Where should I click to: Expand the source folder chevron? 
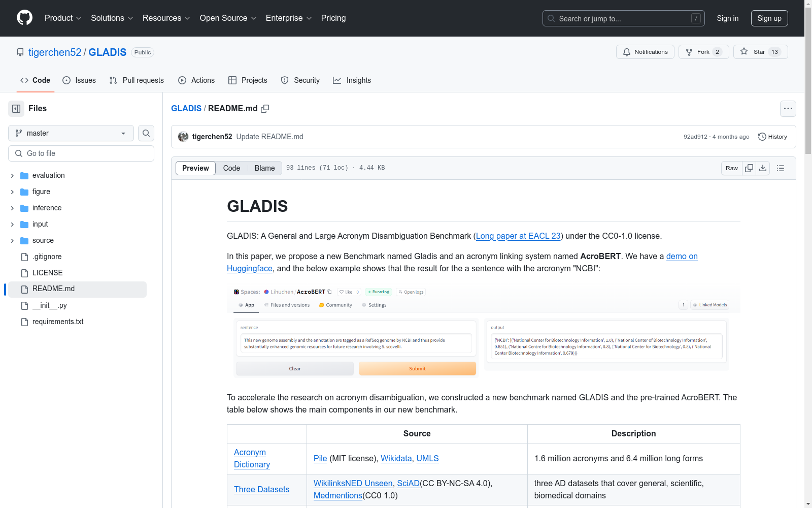[12, 241]
